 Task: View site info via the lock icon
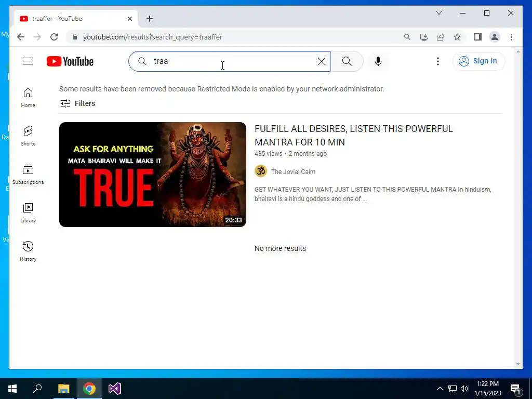click(x=75, y=37)
